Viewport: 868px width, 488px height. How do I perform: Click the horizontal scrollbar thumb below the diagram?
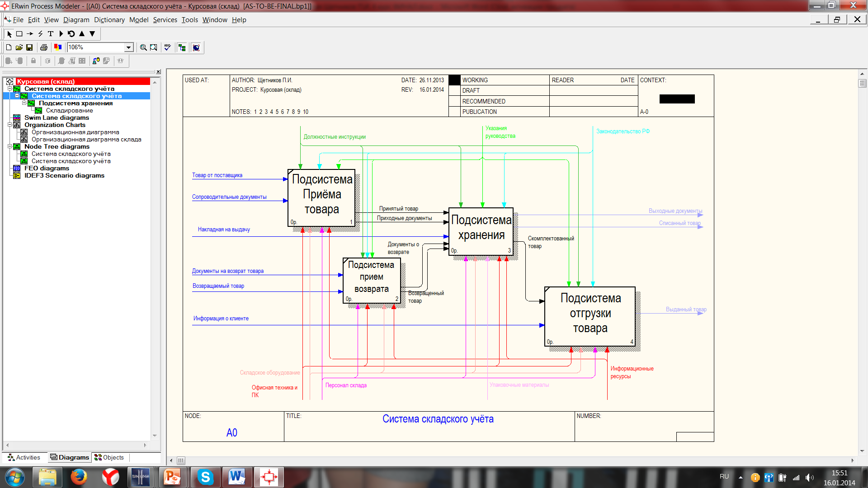pyautogui.click(x=181, y=460)
